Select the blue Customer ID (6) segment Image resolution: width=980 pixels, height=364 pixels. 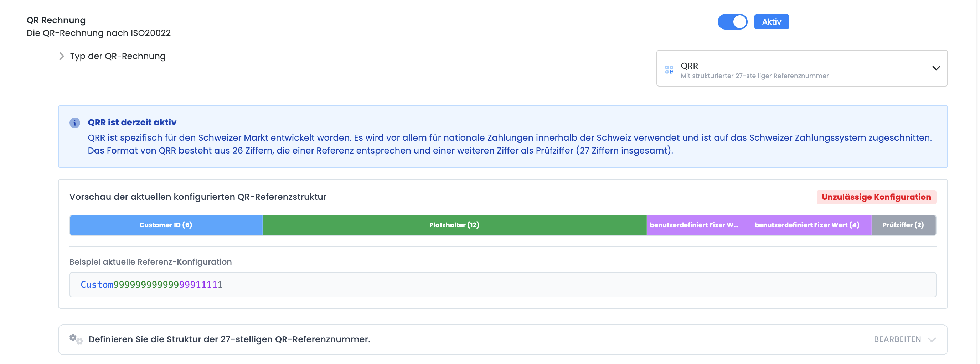point(166,225)
